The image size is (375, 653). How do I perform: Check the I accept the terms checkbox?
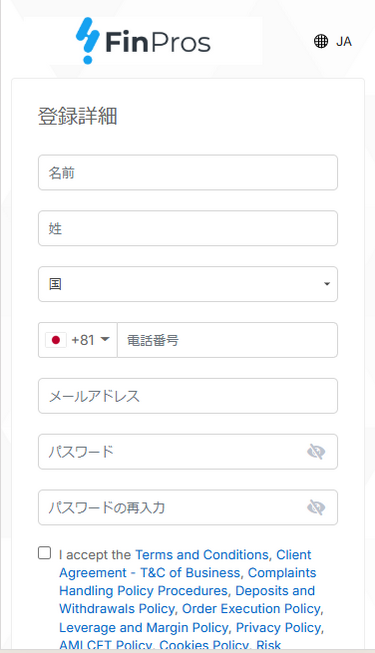click(45, 553)
